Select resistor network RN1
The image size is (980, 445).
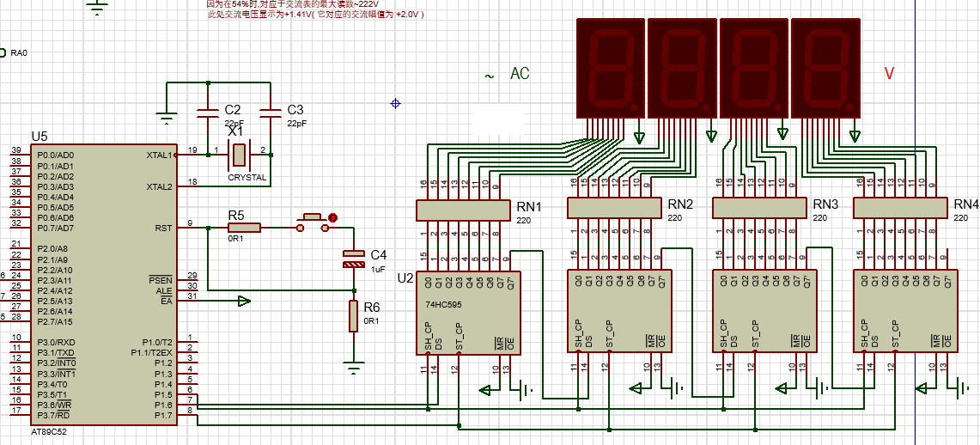464,210
